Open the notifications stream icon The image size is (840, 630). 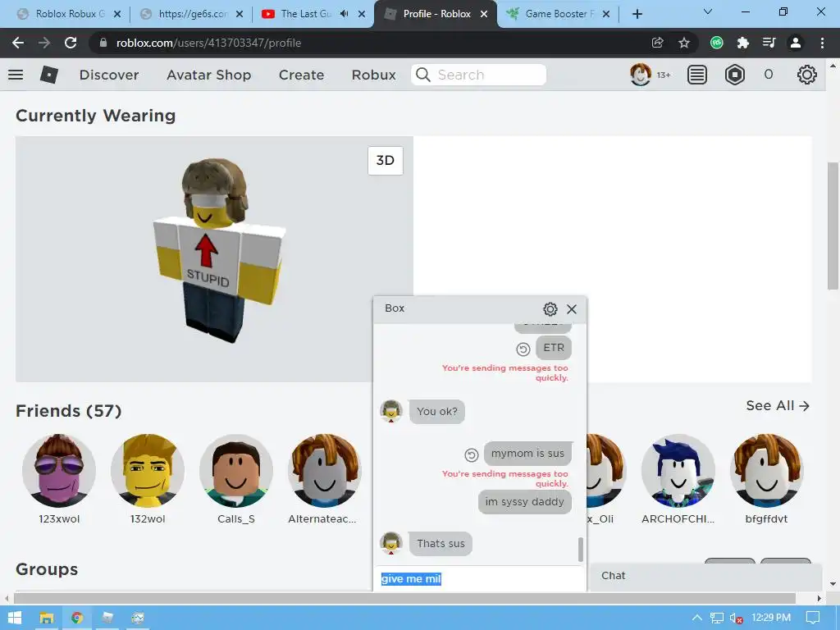[x=697, y=75]
